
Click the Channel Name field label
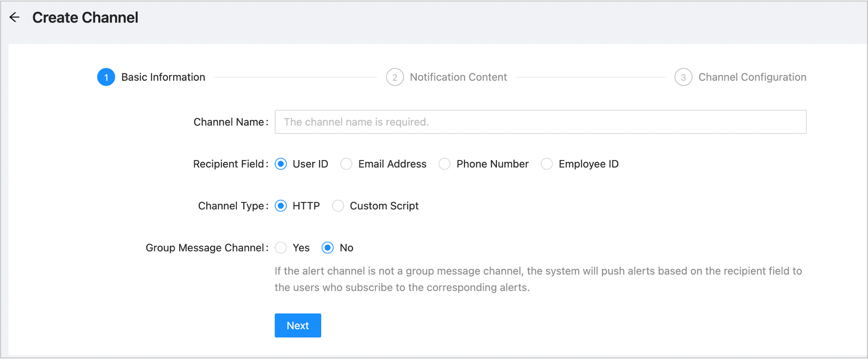coord(230,122)
